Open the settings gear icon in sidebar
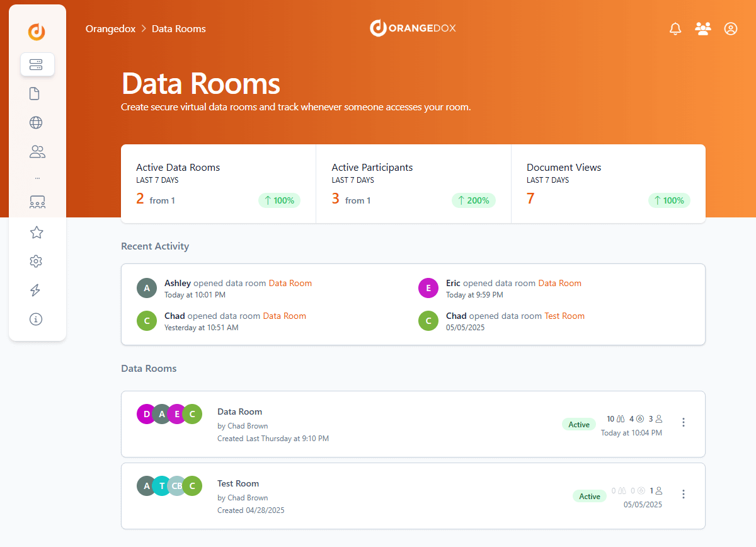Viewport: 756px width, 547px height. [x=36, y=261]
